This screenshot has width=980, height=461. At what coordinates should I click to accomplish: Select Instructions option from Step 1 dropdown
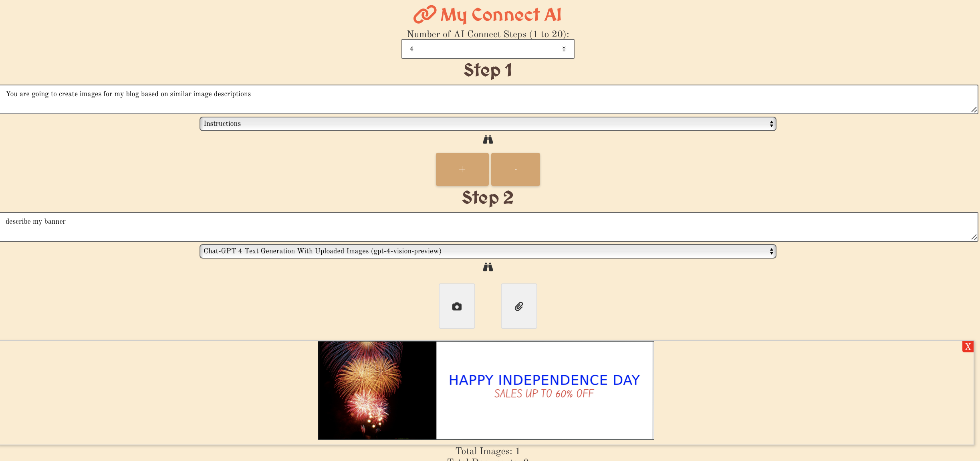coord(487,123)
